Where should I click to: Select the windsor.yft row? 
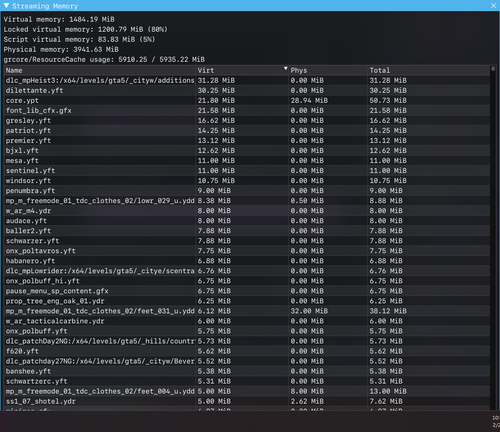[x=247, y=181]
